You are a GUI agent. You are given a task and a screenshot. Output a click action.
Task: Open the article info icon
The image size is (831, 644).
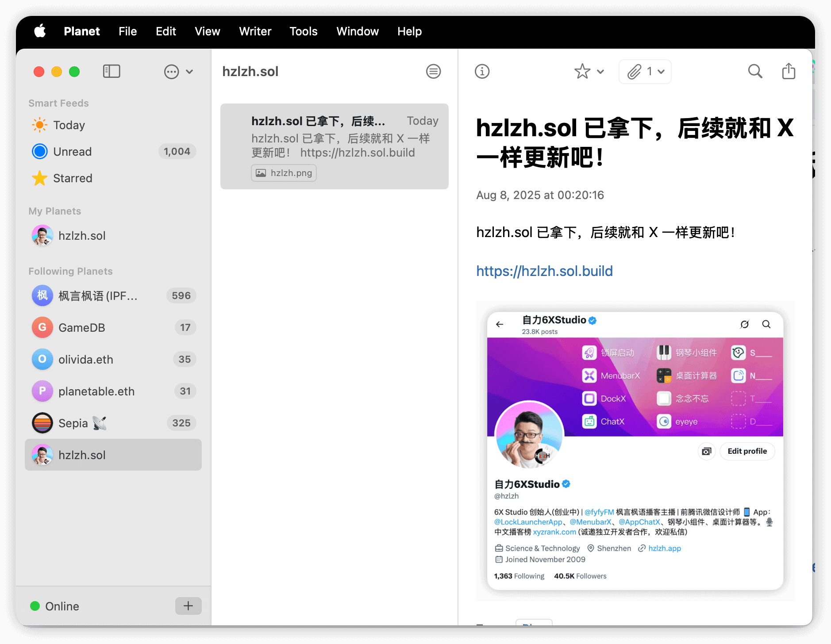pos(482,71)
